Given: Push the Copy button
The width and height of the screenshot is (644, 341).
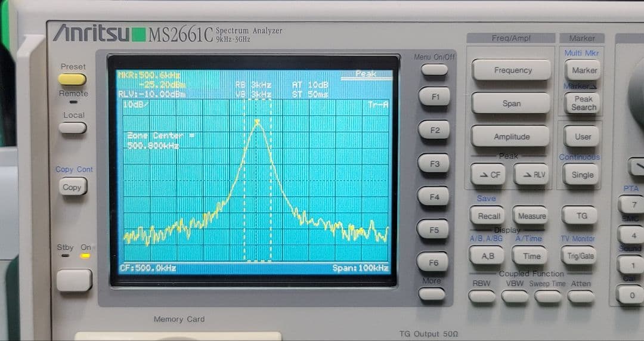Looking at the screenshot, I should [72, 187].
